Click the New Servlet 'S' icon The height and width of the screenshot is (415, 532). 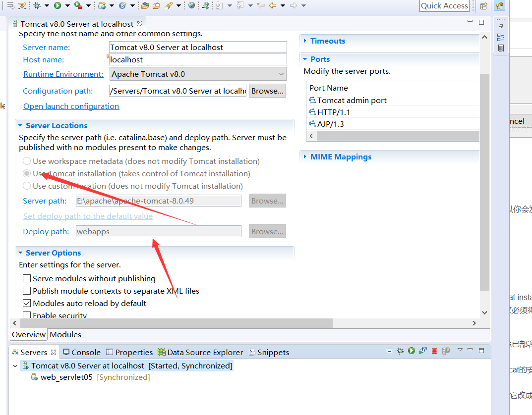tap(122, 5)
